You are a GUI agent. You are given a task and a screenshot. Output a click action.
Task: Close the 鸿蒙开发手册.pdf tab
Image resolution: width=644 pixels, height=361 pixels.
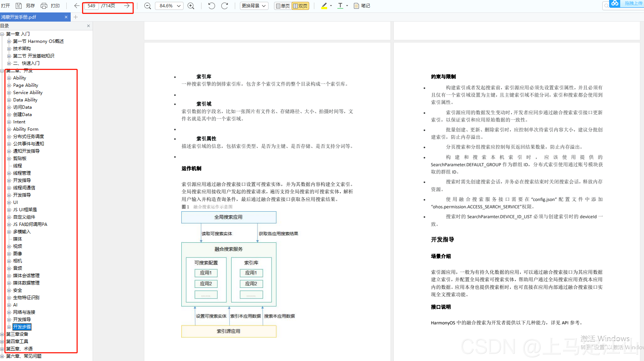pyautogui.click(x=66, y=17)
